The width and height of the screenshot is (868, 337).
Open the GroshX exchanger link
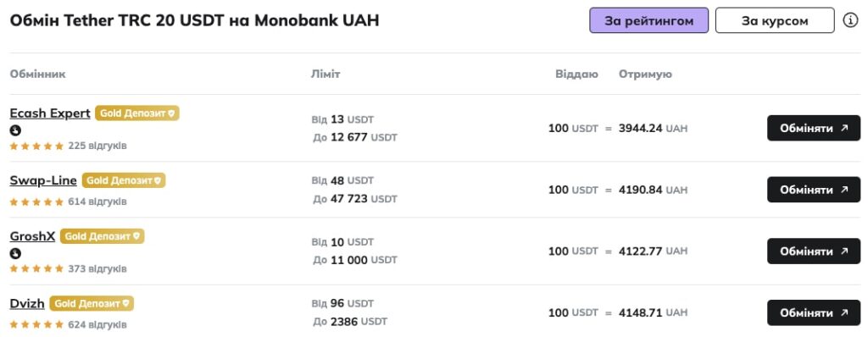[33, 236]
